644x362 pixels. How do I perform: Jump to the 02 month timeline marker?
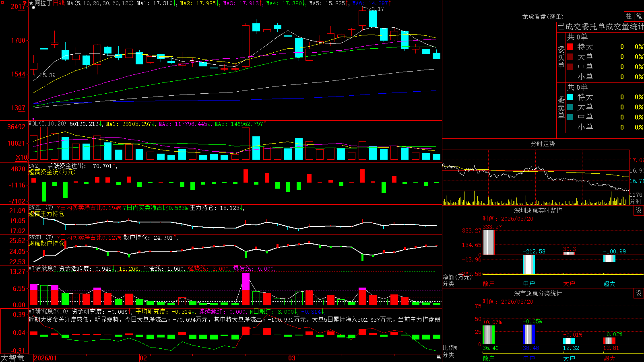[143, 358]
